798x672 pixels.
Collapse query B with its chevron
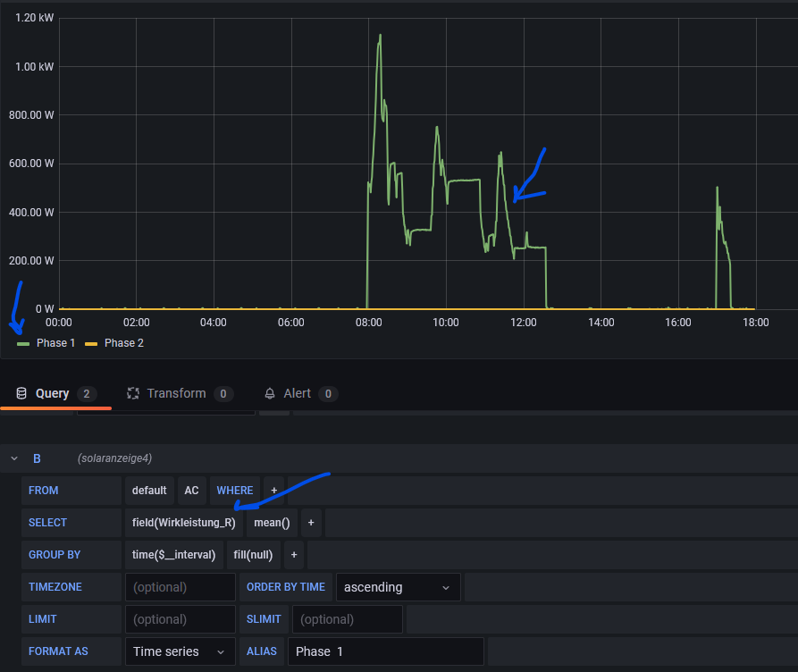(x=14, y=458)
